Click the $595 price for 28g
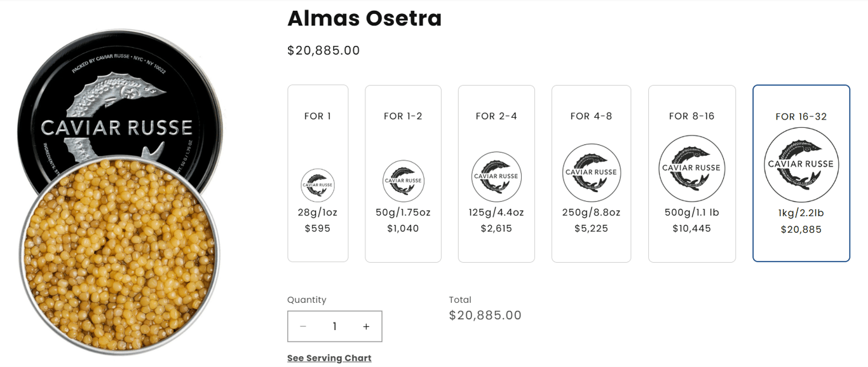This screenshot has height=367, width=868. 318,228
